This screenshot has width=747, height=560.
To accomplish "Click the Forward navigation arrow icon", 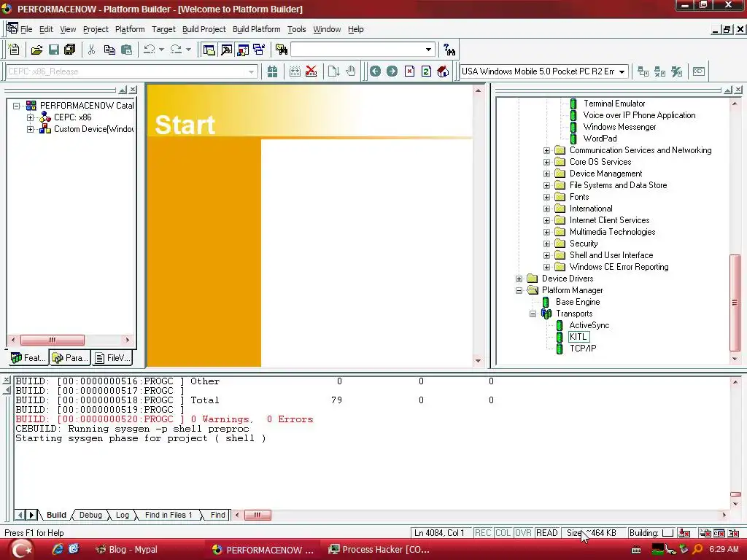I will 392,71.
